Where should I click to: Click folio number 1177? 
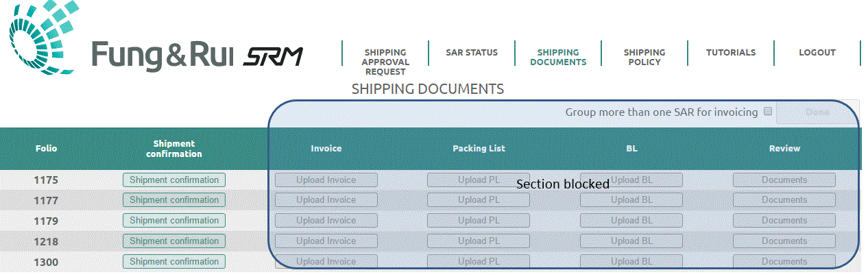tap(47, 200)
